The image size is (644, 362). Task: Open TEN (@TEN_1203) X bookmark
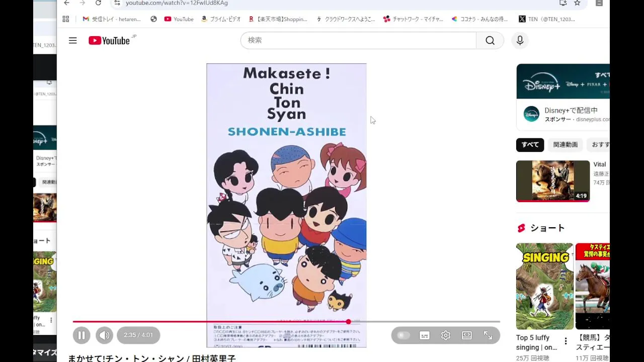click(x=547, y=19)
